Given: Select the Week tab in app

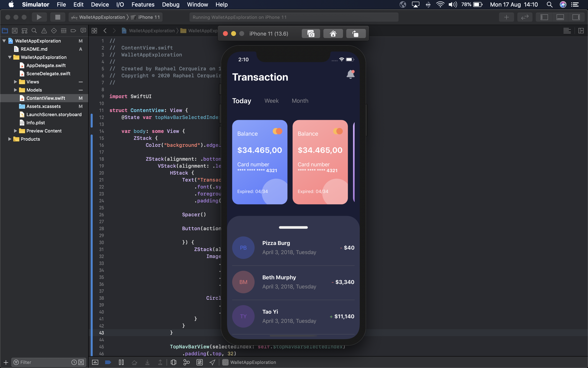Looking at the screenshot, I should point(271,101).
